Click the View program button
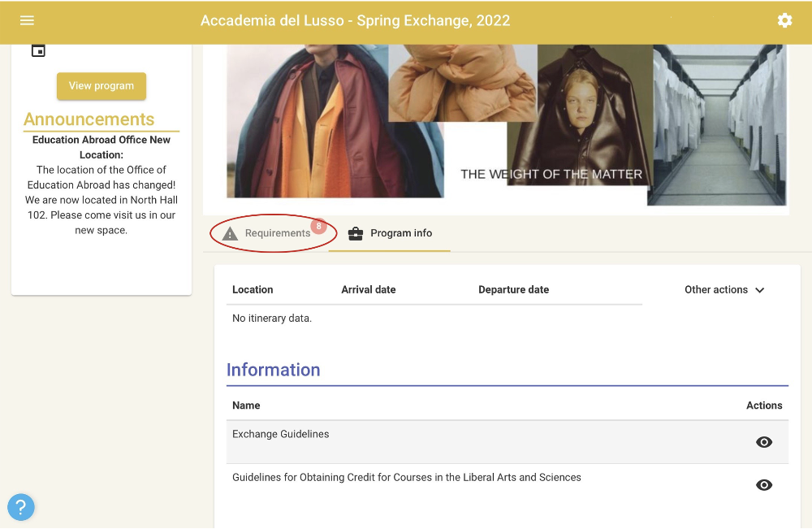This screenshot has height=529, width=812. 101,86
